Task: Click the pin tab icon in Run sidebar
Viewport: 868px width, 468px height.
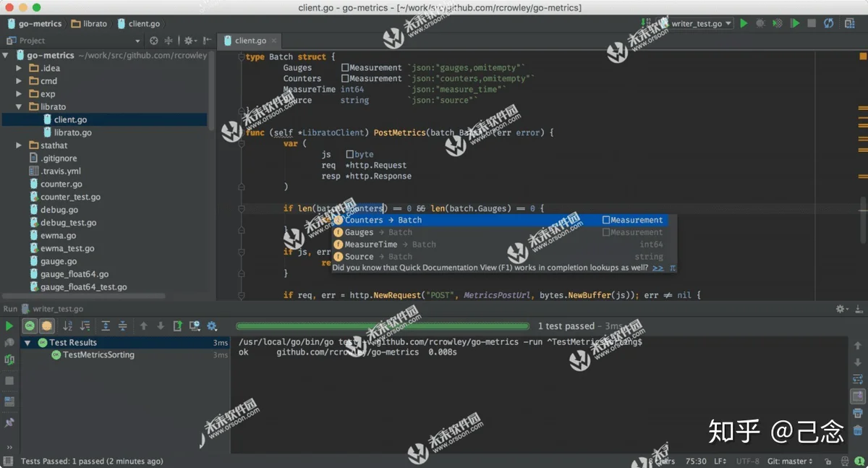Action: (9, 422)
